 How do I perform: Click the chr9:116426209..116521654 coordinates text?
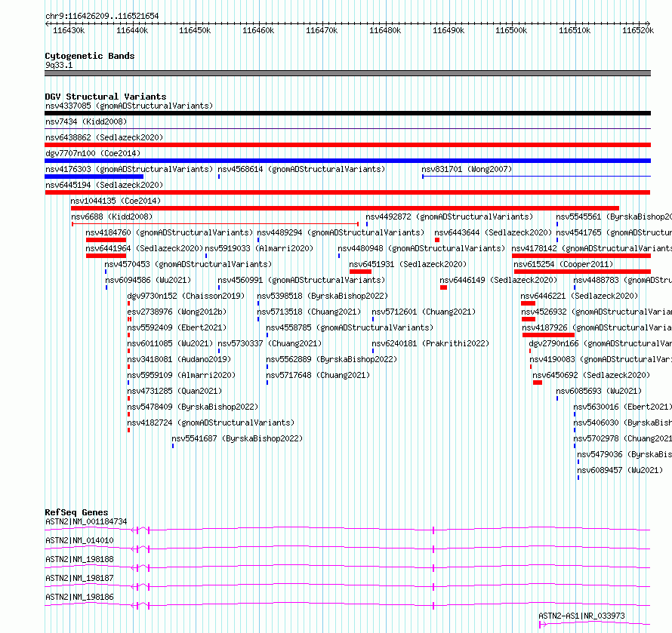click(x=102, y=17)
